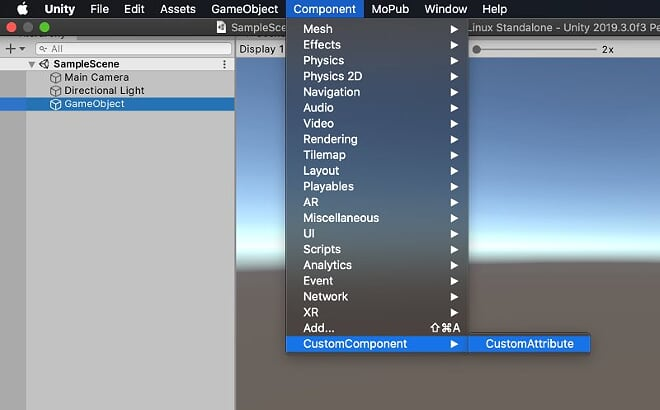660x410 pixels.
Task: Close the Component menu in menu bar
Action: 325,9
